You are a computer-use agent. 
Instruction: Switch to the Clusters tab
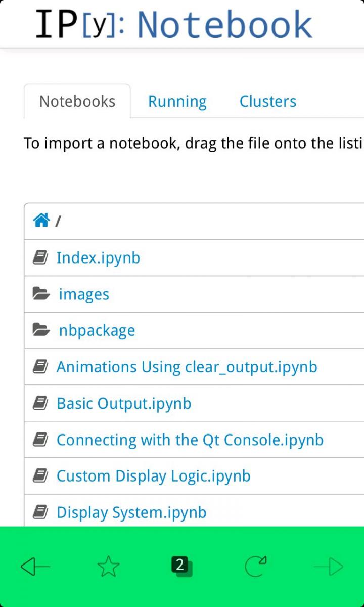(267, 101)
